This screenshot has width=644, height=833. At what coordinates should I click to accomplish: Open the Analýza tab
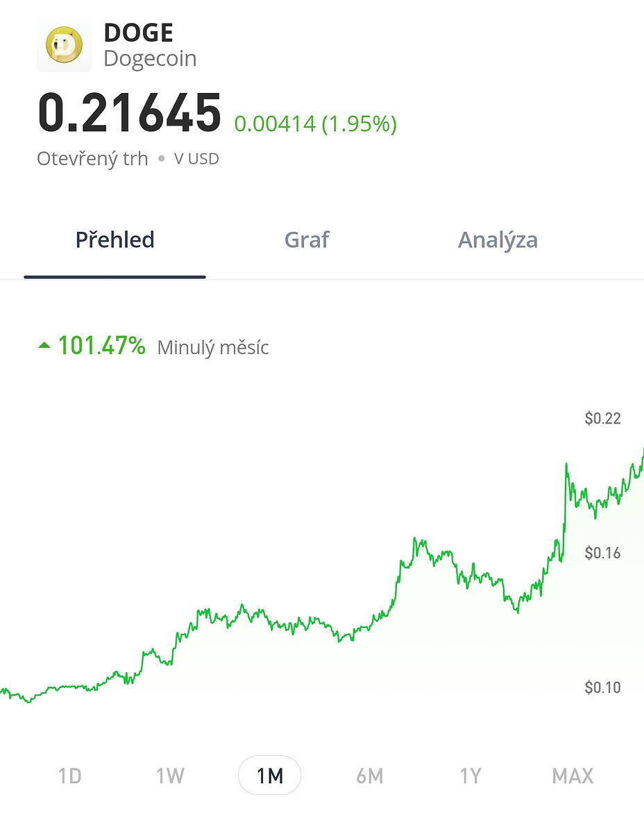tap(498, 240)
